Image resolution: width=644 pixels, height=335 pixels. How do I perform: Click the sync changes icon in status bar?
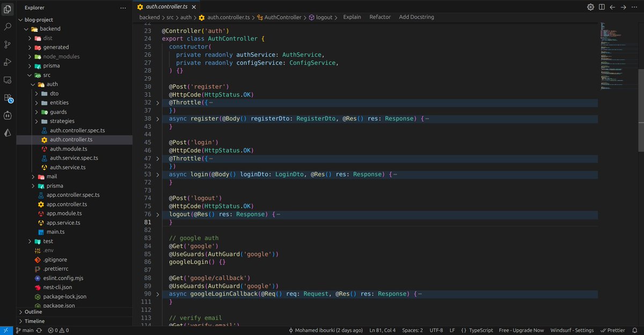coord(40,330)
